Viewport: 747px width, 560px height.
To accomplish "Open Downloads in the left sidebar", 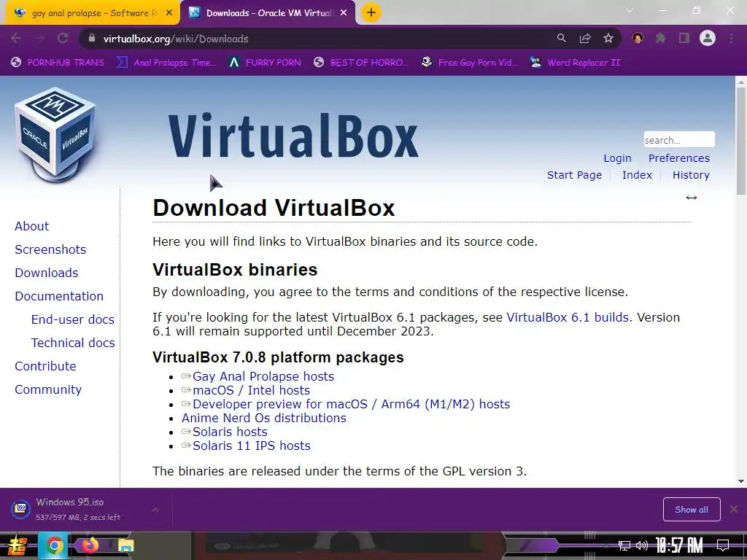I will coord(47,273).
